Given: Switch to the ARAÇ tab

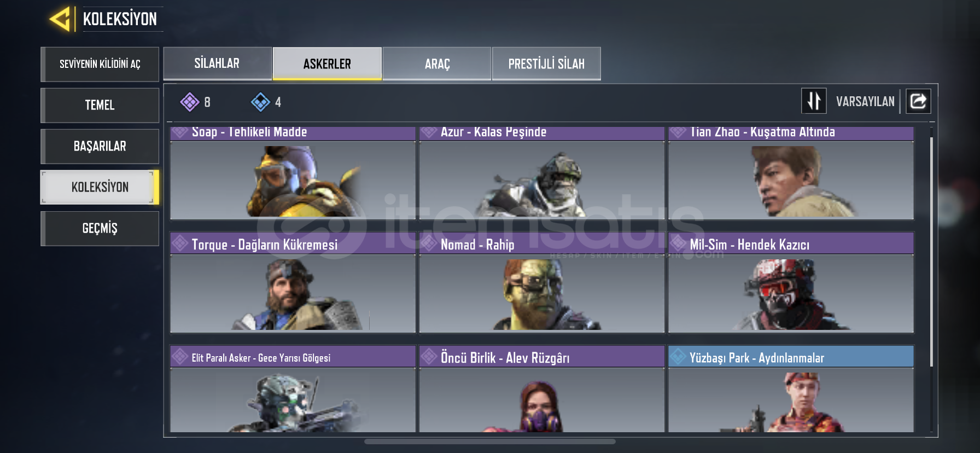Looking at the screenshot, I should click(437, 63).
